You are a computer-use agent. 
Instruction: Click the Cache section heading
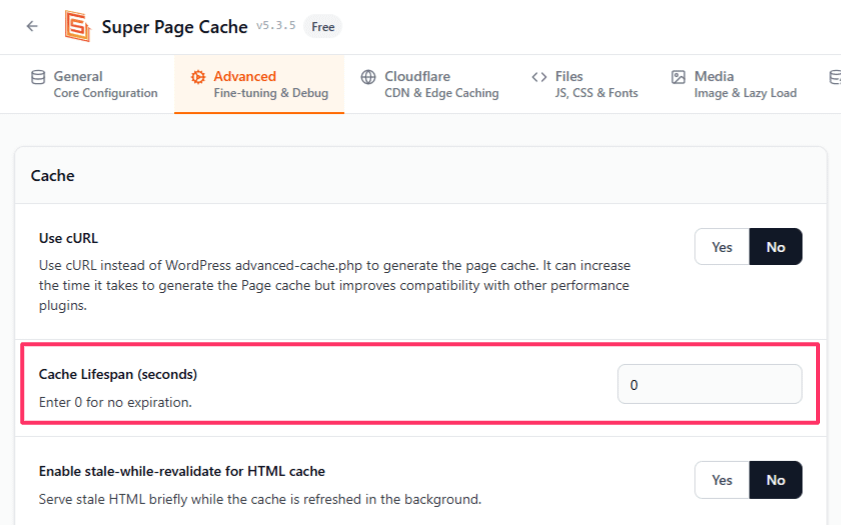pos(53,176)
